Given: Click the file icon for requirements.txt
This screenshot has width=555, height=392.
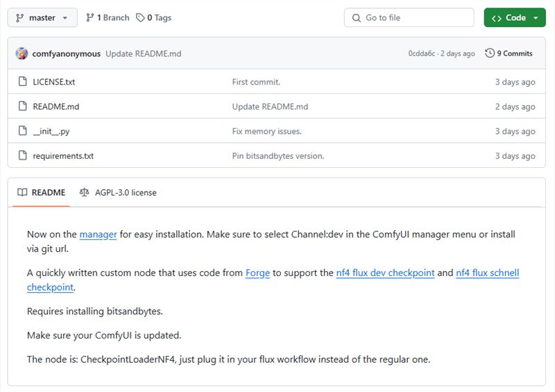Looking at the screenshot, I should pos(23,155).
